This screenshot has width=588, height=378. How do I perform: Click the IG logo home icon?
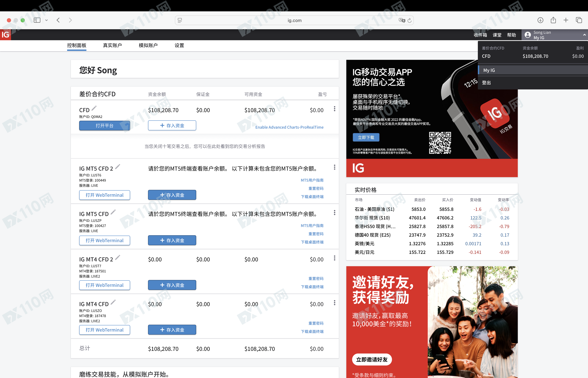[5, 35]
